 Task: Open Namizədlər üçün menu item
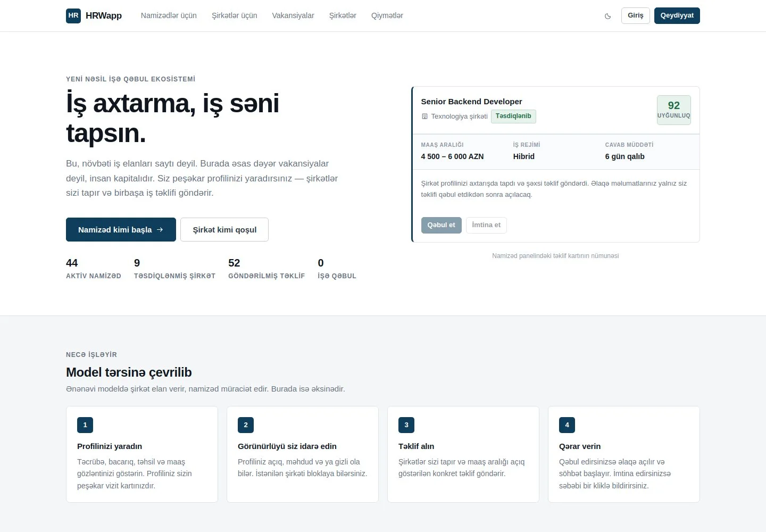(x=169, y=15)
